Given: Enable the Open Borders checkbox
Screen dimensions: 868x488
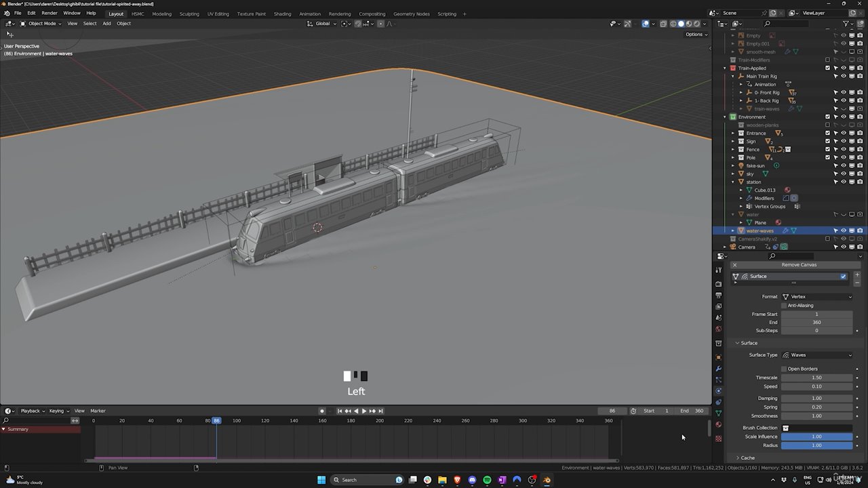Looking at the screenshot, I should (x=784, y=369).
